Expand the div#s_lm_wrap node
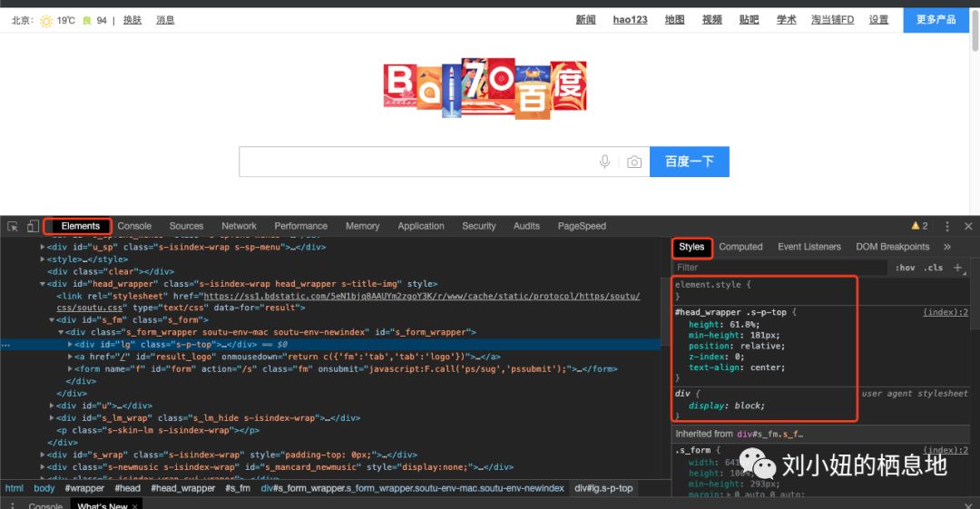This screenshot has height=509, width=980. [x=52, y=417]
